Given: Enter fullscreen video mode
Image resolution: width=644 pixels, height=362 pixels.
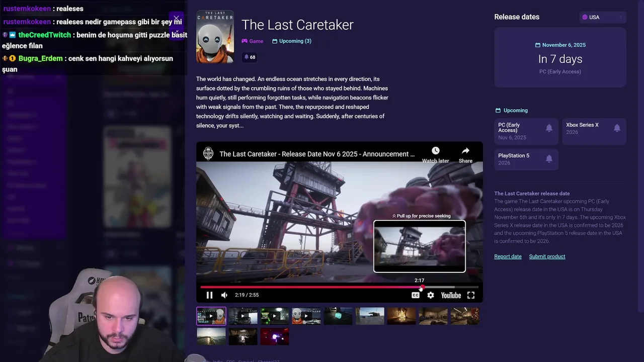Looking at the screenshot, I should (x=471, y=295).
